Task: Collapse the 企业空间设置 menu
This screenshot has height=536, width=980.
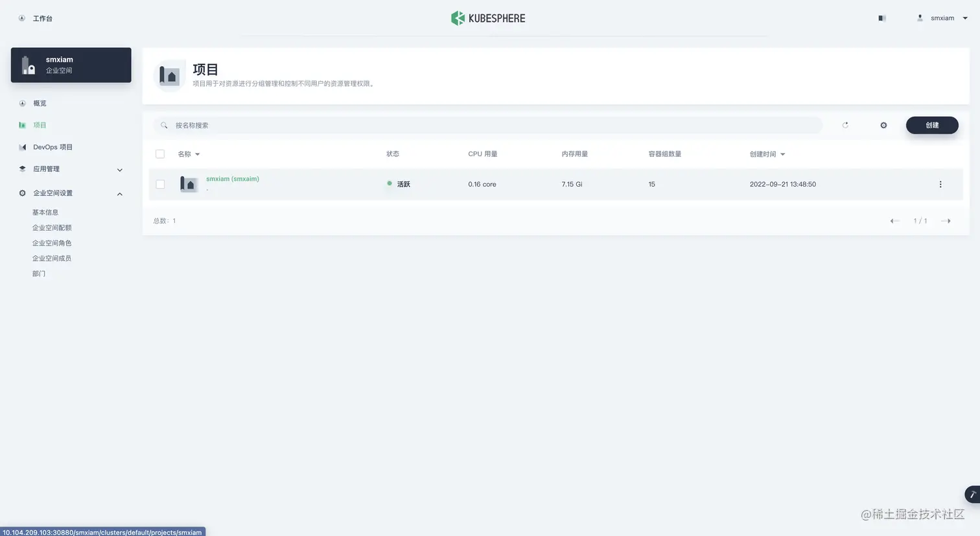Action: click(71, 193)
